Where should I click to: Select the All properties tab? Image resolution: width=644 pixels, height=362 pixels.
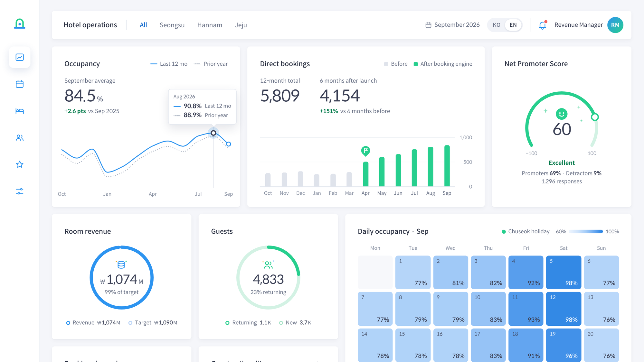143,25
